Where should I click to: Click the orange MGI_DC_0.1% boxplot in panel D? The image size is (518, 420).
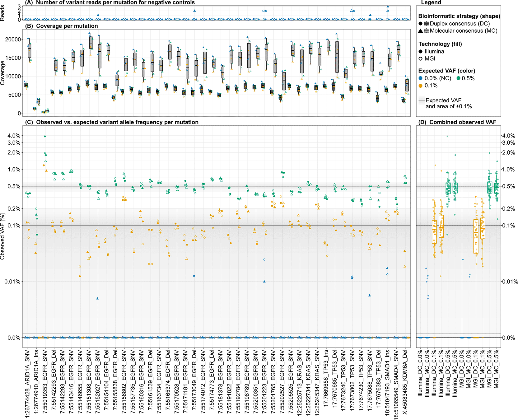pos(476,236)
